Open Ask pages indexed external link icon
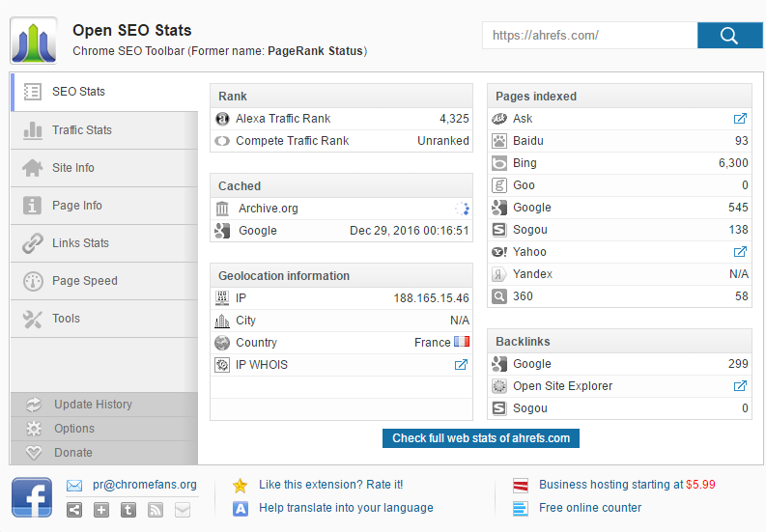Image resolution: width=766 pixels, height=532 pixels. click(740, 118)
